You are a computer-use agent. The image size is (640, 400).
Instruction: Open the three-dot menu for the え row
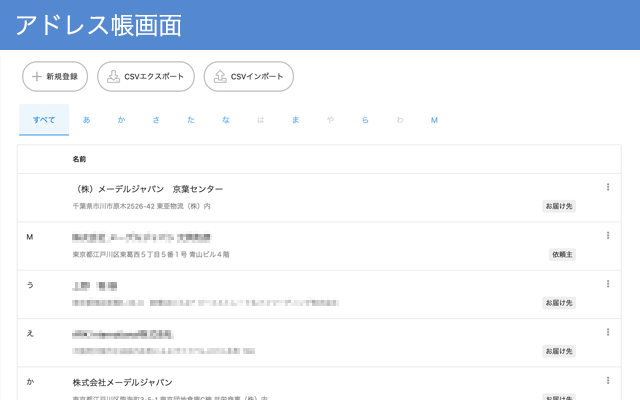tap(607, 332)
